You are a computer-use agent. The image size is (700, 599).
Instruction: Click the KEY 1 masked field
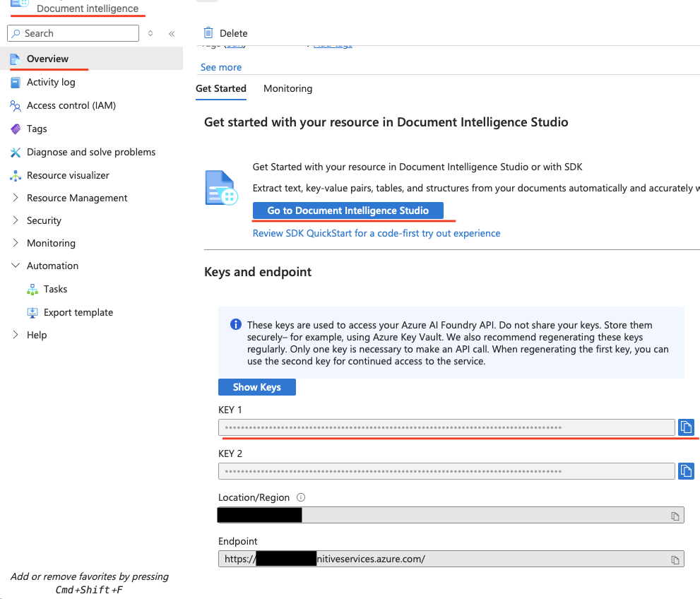(446, 427)
